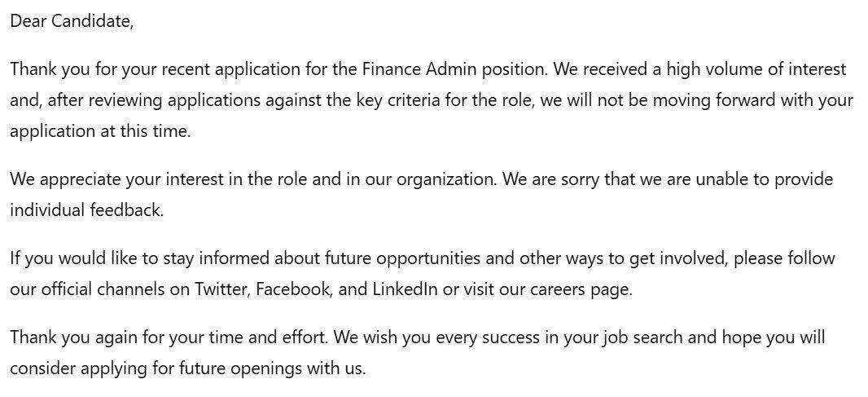
Task: Click the phrase 'individual feedback.'
Action: tap(86, 210)
